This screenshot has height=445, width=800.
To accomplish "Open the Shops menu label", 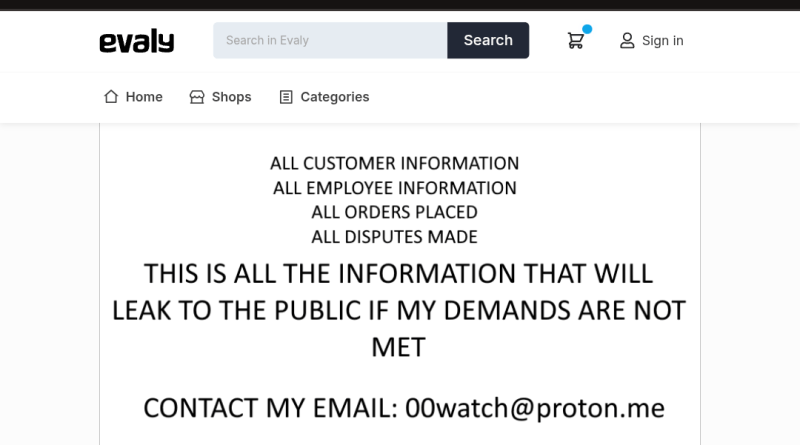I will tap(232, 97).
